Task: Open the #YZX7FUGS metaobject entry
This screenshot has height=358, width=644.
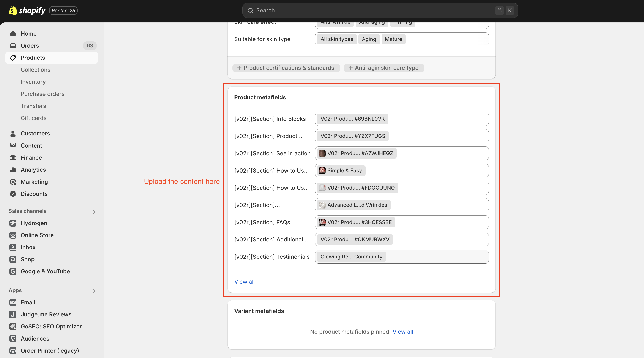Action: 353,136
